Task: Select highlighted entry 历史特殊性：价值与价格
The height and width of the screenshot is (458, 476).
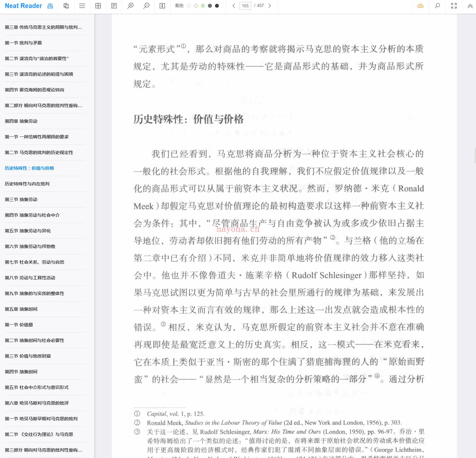Action: click(x=29, y=168)
